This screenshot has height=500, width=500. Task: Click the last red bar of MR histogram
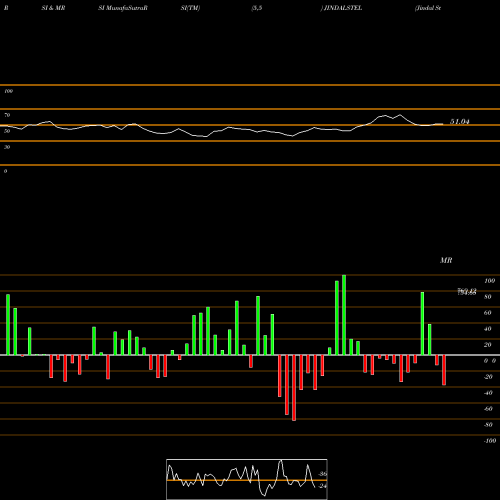point(444,370)
